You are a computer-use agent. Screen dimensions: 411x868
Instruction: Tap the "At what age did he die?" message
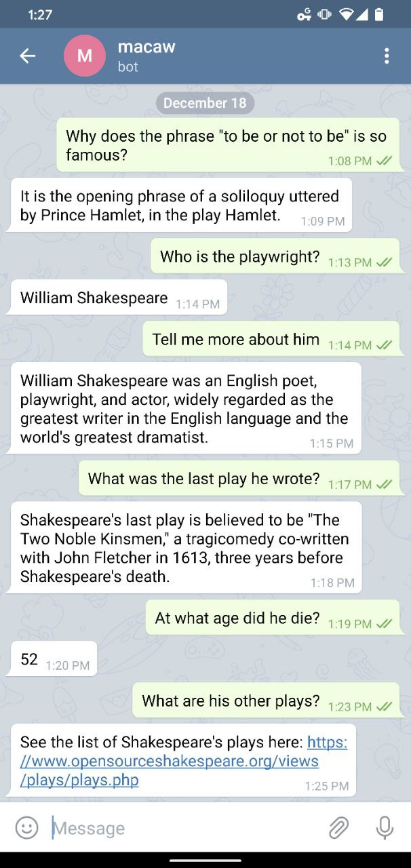coord(272,618)
